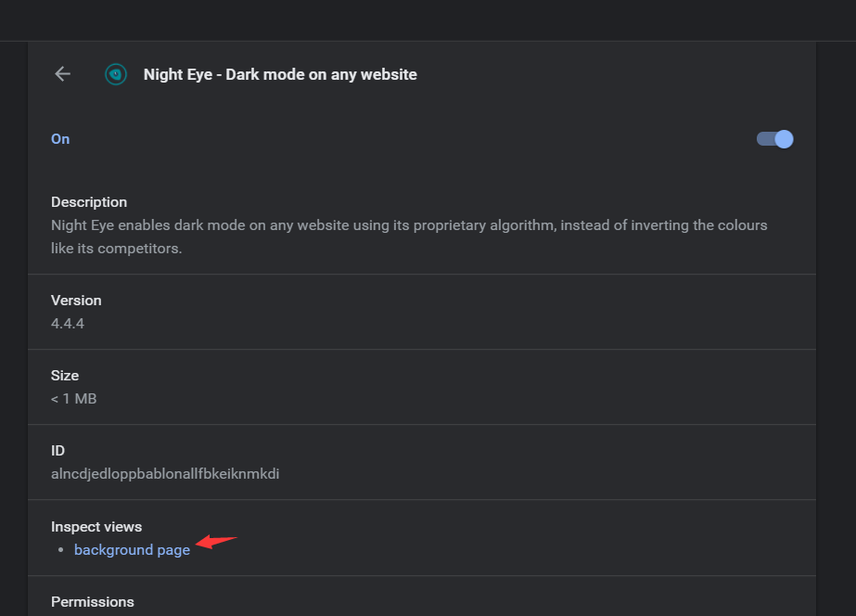
Task: Click the second line of description text
Action: point(116,249)
